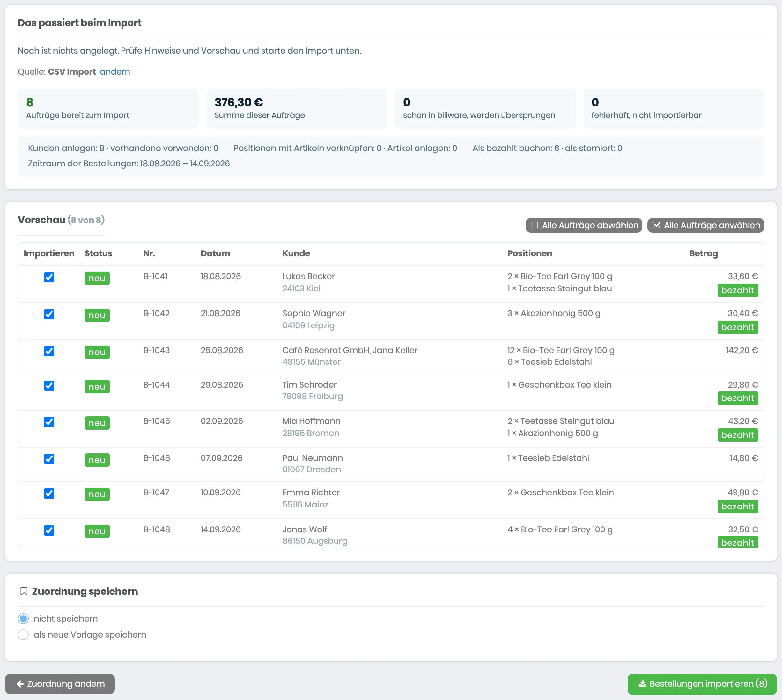Viewport: 782px width, 700px height.
Task: Toggle import checkbox for order B-1047
Action: [x=49, y=493]
